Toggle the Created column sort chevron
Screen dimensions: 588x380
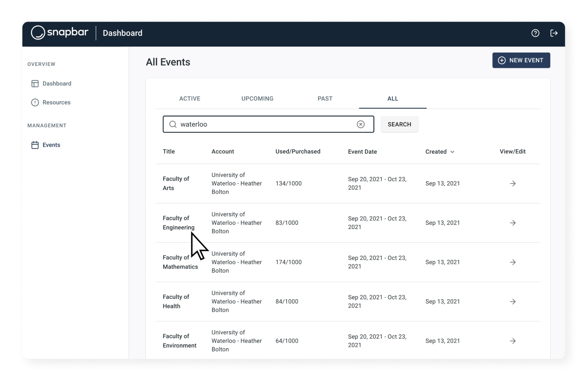[x=452, y=152]
